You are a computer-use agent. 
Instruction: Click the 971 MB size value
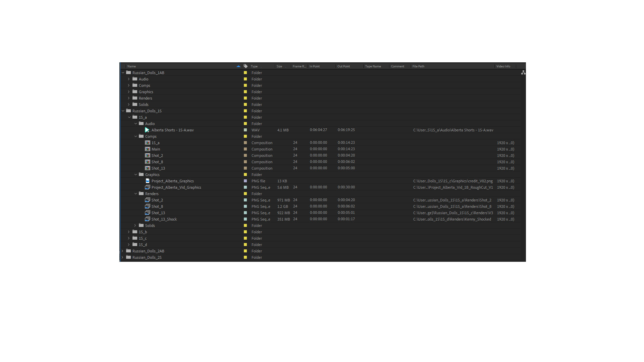283,200
